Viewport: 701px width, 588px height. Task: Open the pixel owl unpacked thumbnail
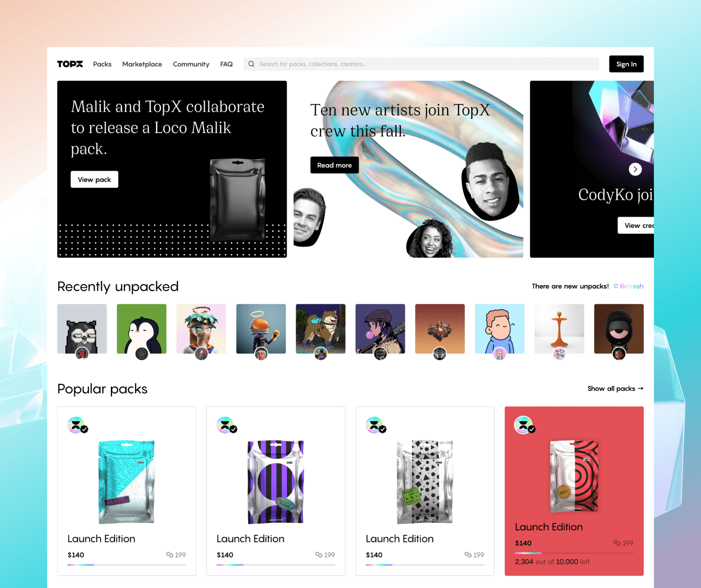coord(82,328)
